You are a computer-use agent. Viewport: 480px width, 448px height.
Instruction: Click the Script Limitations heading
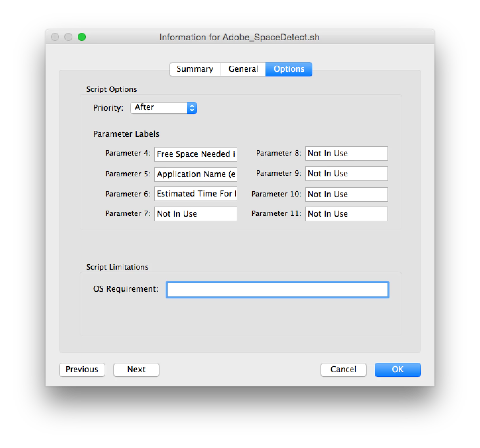(x=117, y=267)
